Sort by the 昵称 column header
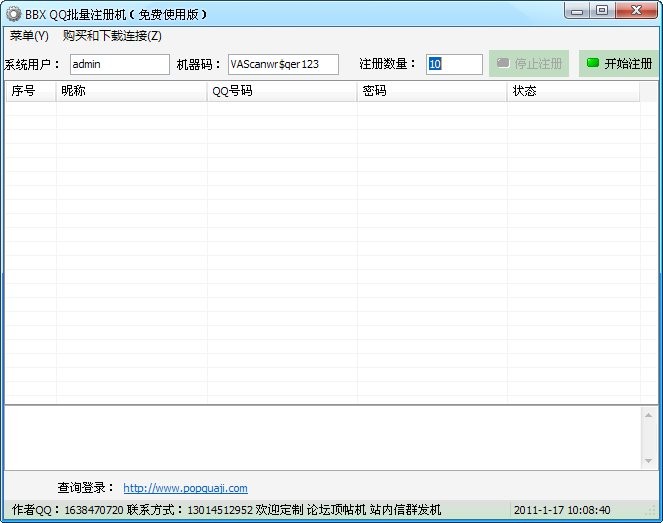This screenshot has width=663, height=523. tap(132, 91)
